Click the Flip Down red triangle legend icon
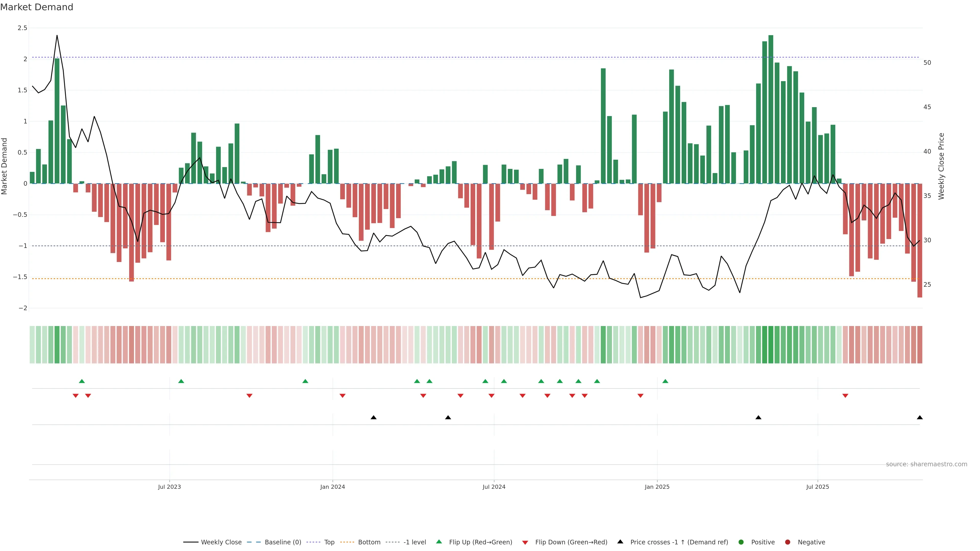The width and height of the screenshot is (980, 551). [525, 543]
